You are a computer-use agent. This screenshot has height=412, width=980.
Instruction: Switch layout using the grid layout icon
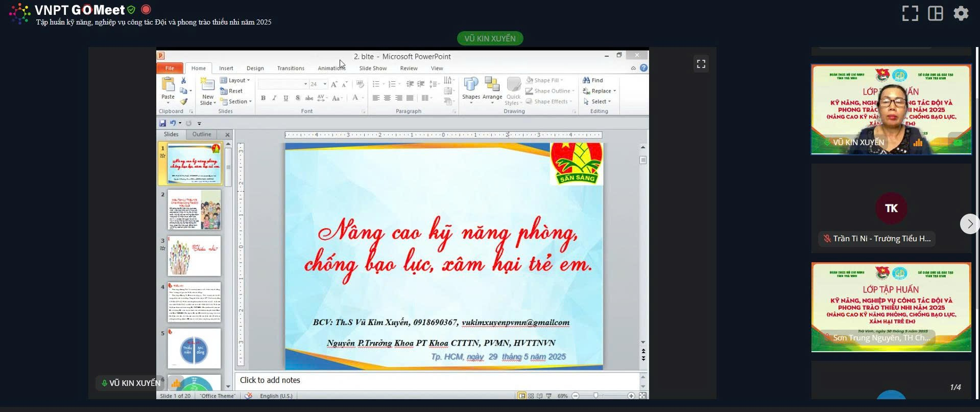(x=935, y=13)
